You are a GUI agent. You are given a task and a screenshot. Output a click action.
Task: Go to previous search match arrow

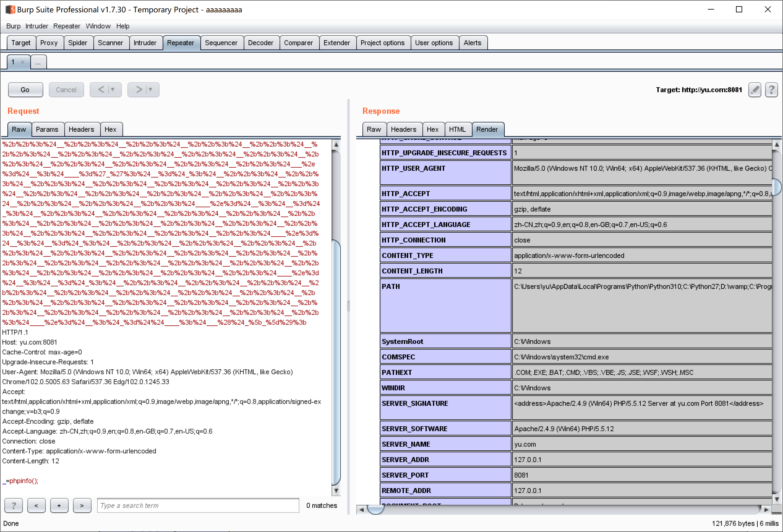(36, 505)
